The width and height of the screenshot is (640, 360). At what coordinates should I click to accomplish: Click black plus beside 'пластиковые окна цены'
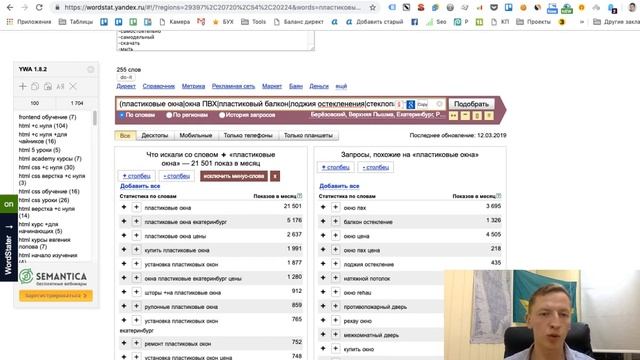point(124,236)
